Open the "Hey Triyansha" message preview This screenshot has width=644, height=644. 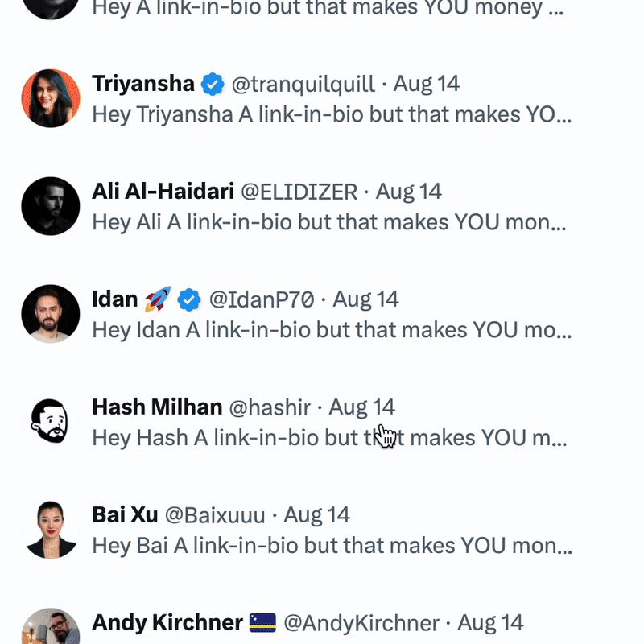tap(332, 114)
